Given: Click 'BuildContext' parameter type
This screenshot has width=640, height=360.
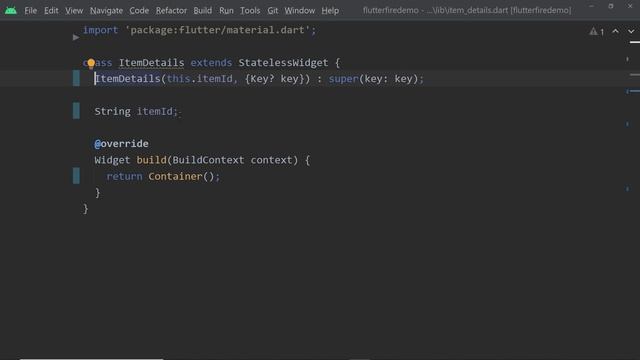Looking at the screenshot, I should click(x=208, y=160).
